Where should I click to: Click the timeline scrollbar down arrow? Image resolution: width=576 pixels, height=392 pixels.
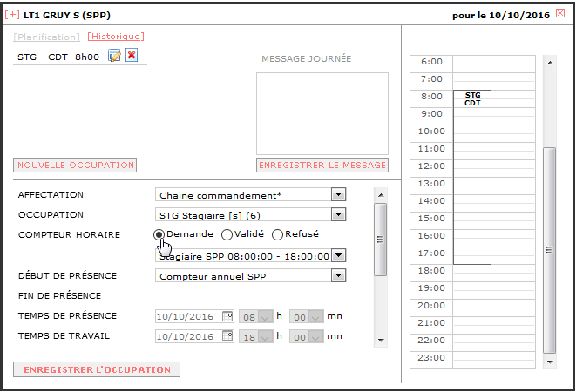[x=550, y=362]
